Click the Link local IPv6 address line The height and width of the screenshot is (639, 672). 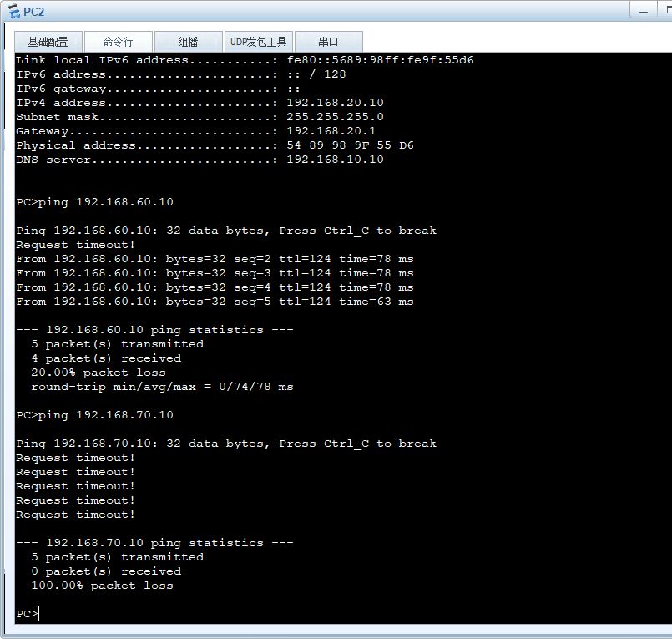tap(245, 60)
